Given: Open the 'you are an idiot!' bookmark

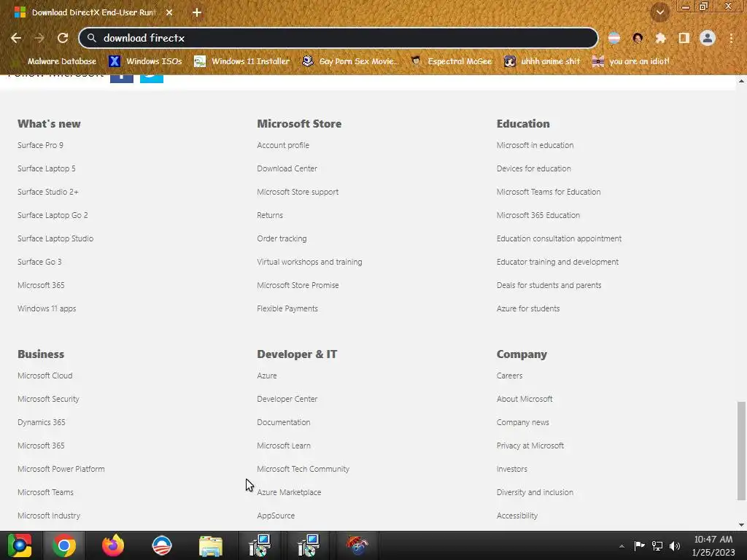Looking at the screenshot, I should tap(631, 61).
